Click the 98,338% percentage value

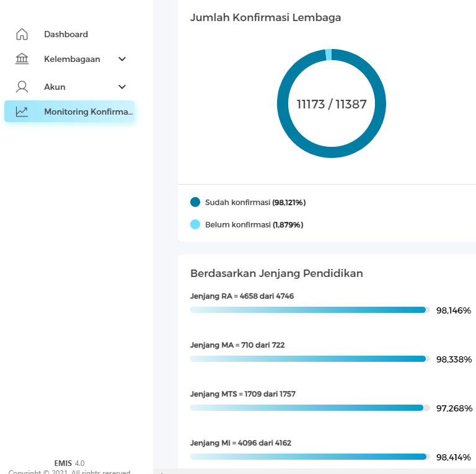(454, 359)
